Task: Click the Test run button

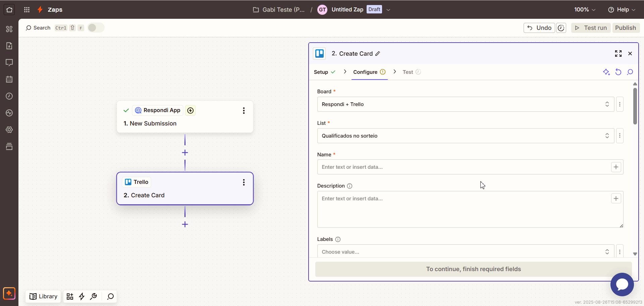Action: tap(591, 28)
